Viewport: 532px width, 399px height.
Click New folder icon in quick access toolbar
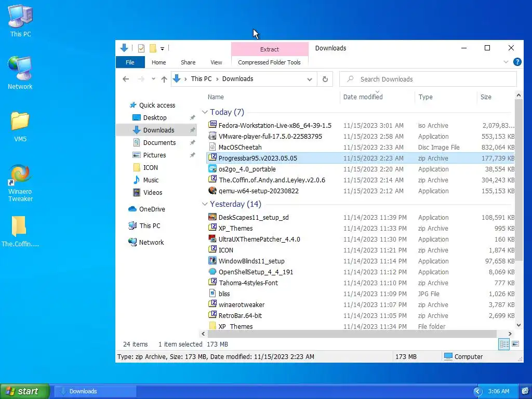(x=153, y=48)
